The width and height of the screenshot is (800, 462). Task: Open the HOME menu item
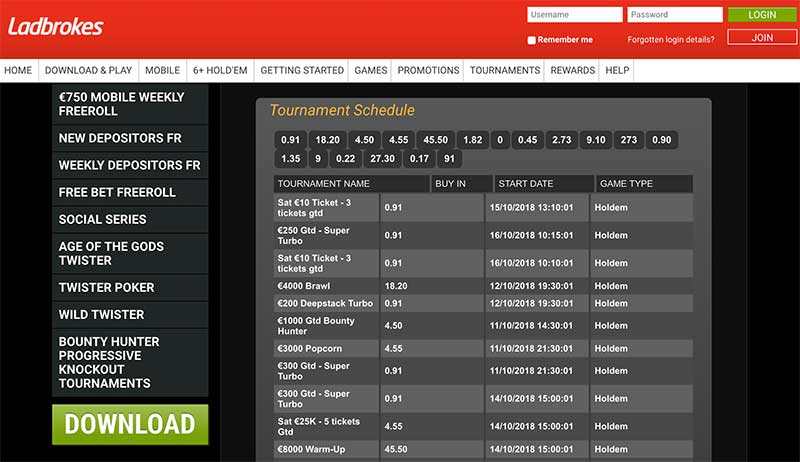[x=18, y=70]
